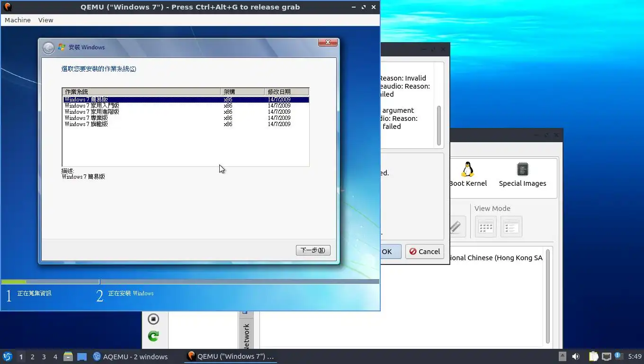
Task: Open the file manager from taskbar
Action: (x=68, y=356)
